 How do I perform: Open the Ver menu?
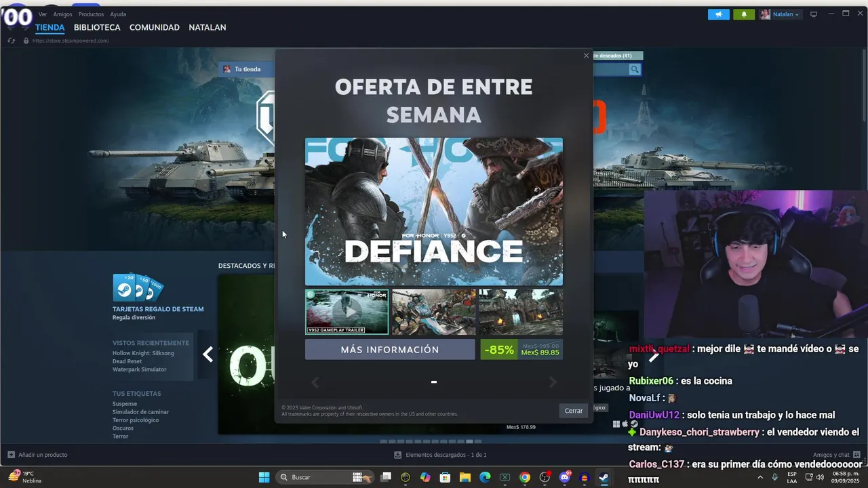(43, 14)
